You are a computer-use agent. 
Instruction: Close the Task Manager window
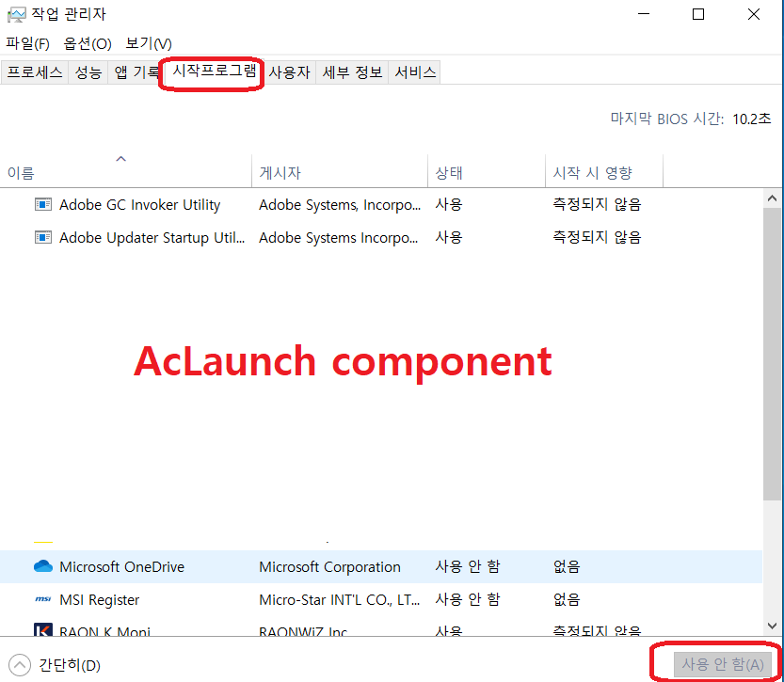click(754, 14)
